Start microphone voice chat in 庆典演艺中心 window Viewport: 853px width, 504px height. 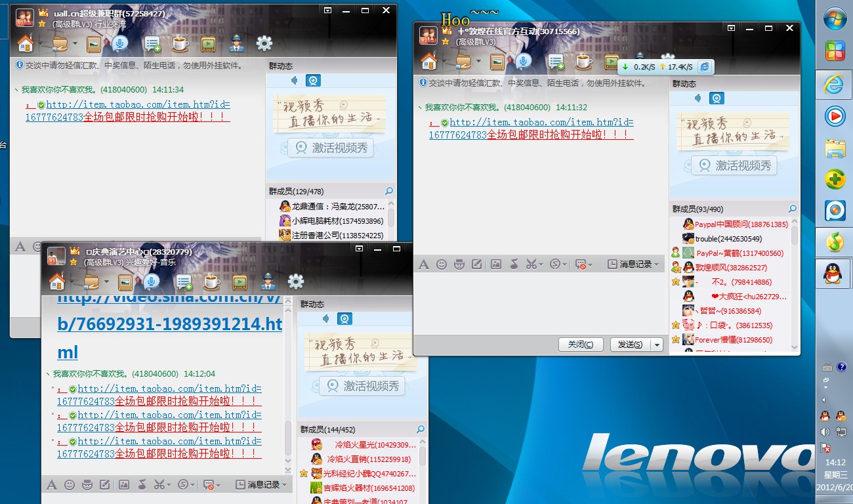[151, 282]
